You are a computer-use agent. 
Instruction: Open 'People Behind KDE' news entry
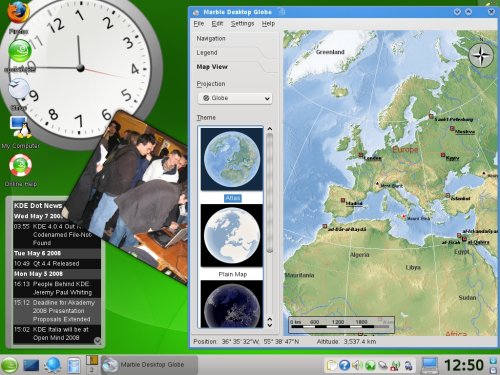coord(57,288)
